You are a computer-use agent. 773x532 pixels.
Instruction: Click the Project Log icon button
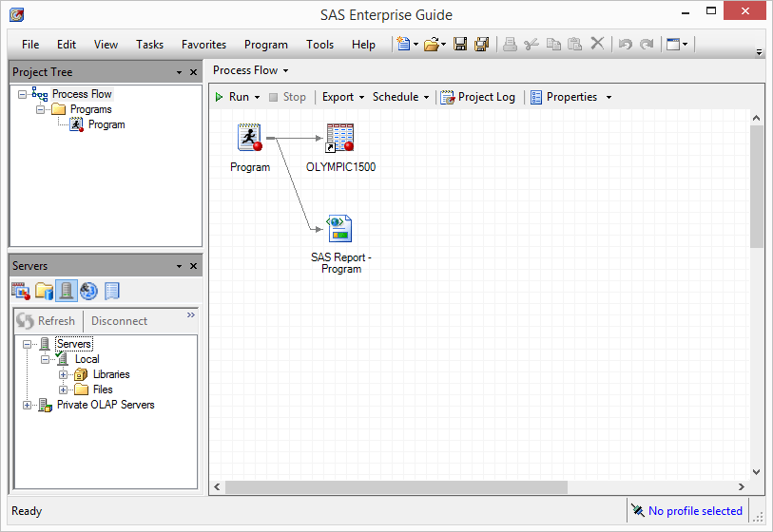[x=477, y=97]
